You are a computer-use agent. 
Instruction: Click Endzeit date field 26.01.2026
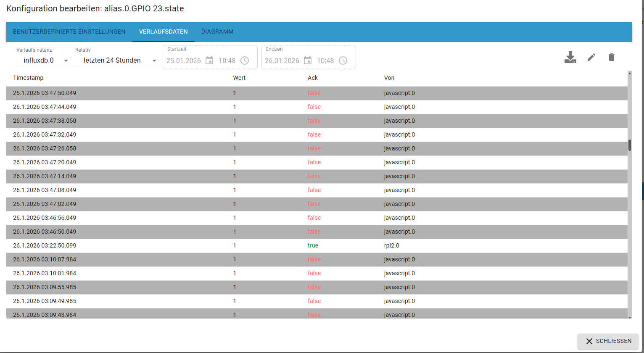click(282, 61)
